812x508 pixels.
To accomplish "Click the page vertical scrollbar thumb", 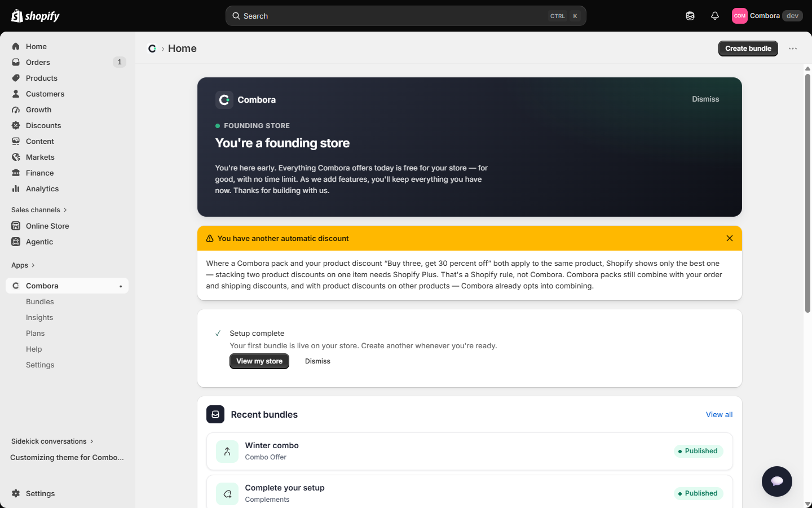I will (x=807, y=193).
